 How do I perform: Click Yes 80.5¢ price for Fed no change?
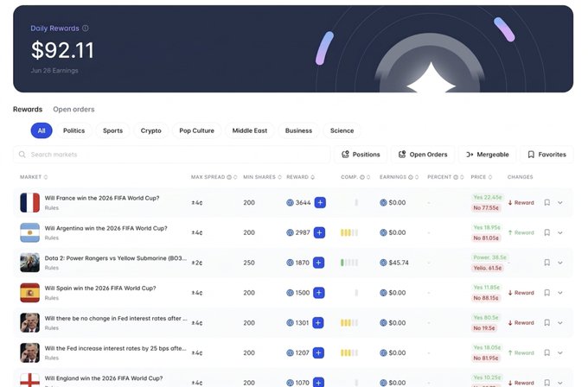(x=486, y=317)
